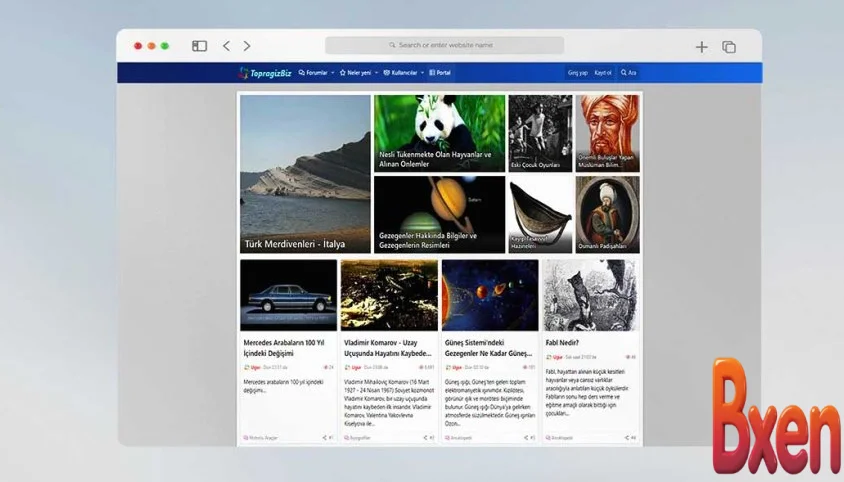The width and height of the screenshot is (844, 482).
Task: Open a new browser tab
Action: click(x=701, y=47)
